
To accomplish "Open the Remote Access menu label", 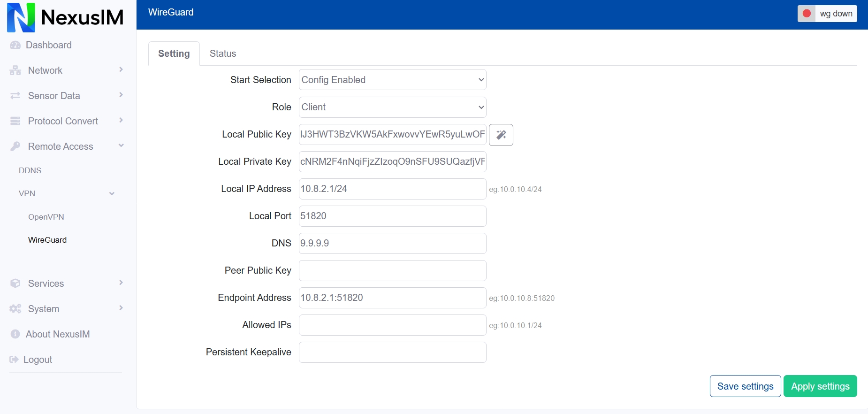I will [x=61, y=146].
